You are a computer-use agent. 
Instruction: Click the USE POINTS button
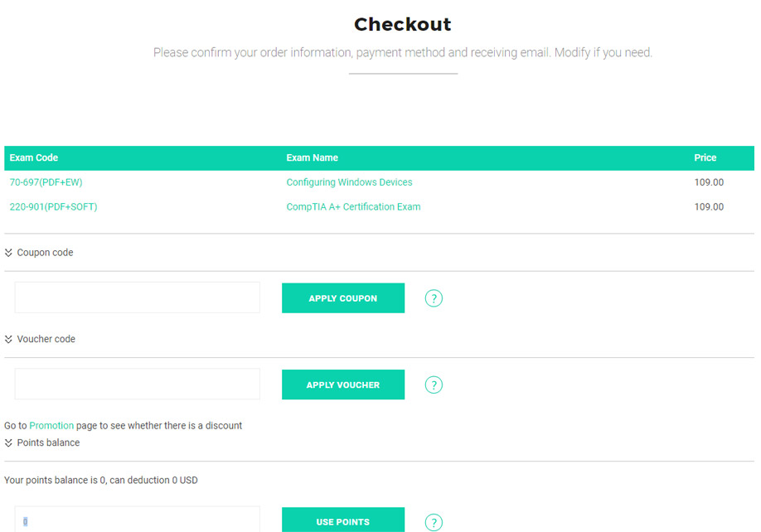343,520
